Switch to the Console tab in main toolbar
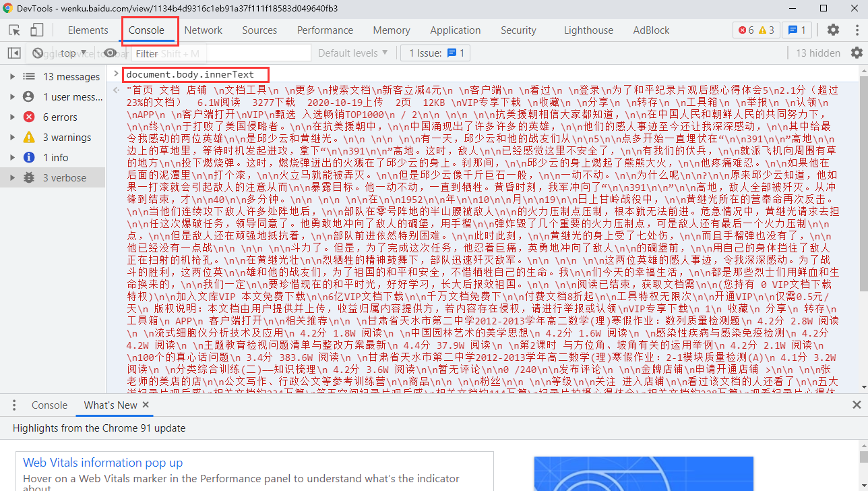This screenshot has width=868, height=491. [x=146, y=30]
